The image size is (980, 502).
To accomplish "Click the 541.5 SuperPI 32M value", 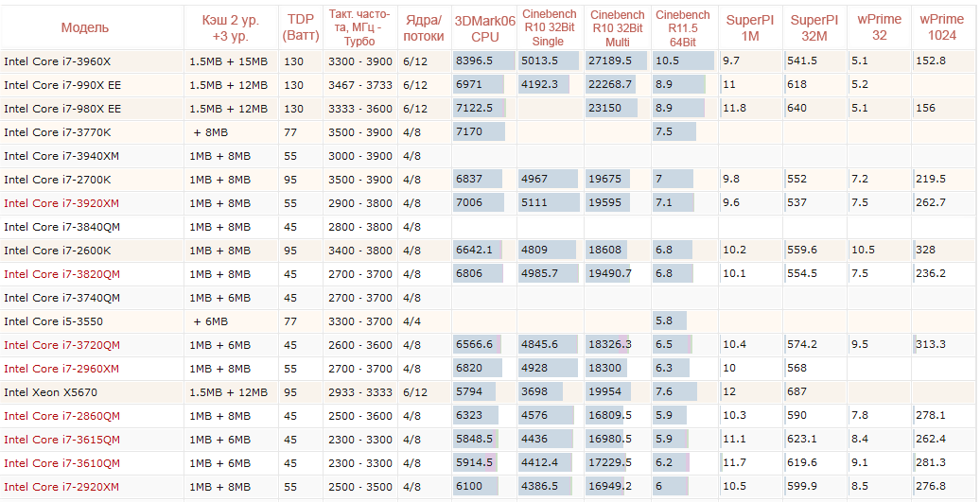I will 802,61.
